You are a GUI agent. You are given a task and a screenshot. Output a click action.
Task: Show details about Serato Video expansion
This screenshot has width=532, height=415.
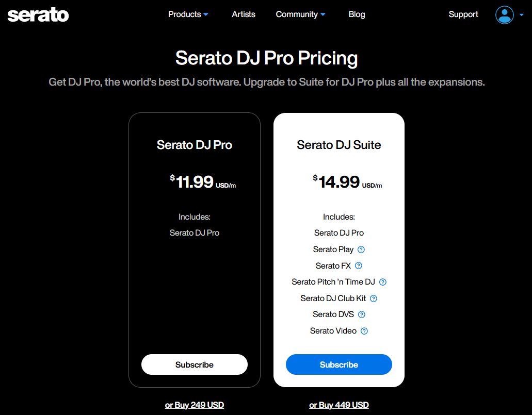pyautogui.click(x=364, y=330)
